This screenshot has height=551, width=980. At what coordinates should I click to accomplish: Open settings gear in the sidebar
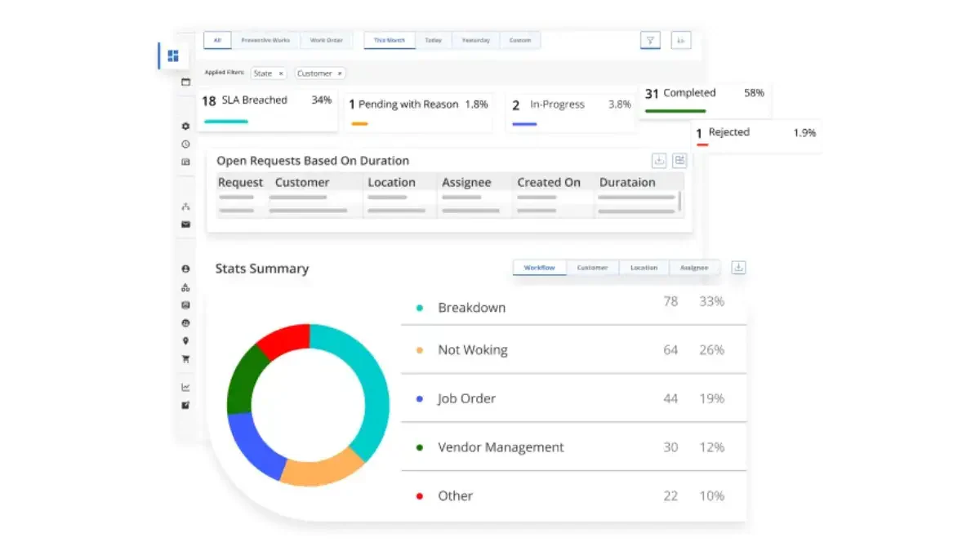tap(185, 127)
